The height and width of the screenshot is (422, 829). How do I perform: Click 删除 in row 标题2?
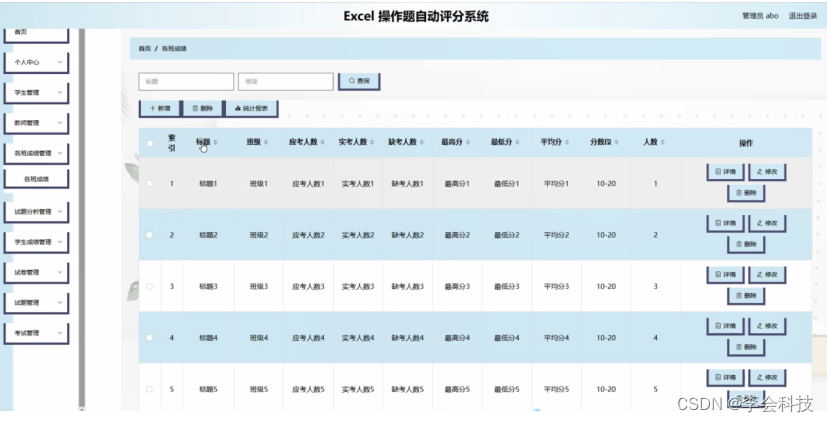pos(746,244)
